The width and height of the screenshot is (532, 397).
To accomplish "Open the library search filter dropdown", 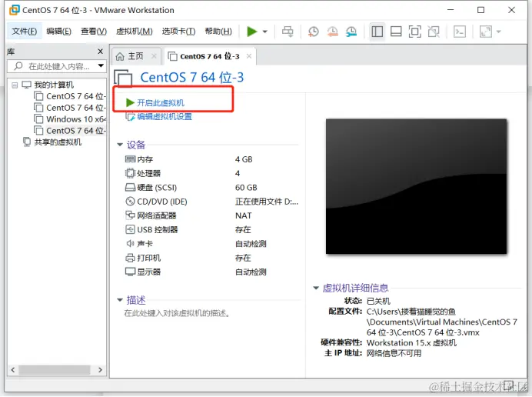I will (101, 66).
